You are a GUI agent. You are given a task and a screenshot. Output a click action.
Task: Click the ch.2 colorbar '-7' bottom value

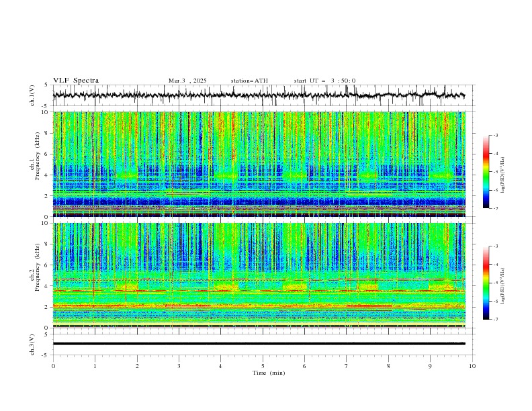coord(496,319)
